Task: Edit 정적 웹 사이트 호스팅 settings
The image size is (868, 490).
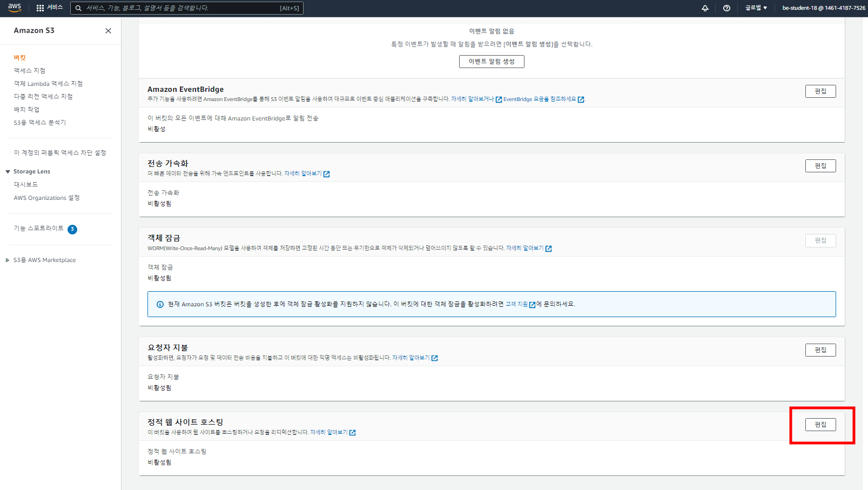Action: (820, 425)
